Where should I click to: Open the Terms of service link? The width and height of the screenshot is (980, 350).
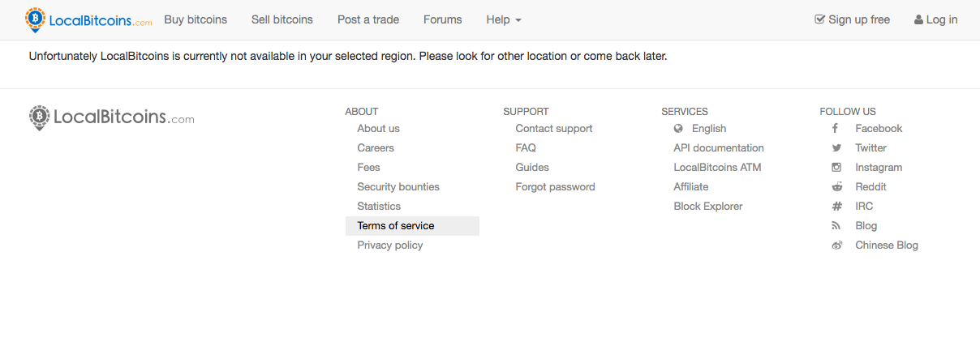396,226
